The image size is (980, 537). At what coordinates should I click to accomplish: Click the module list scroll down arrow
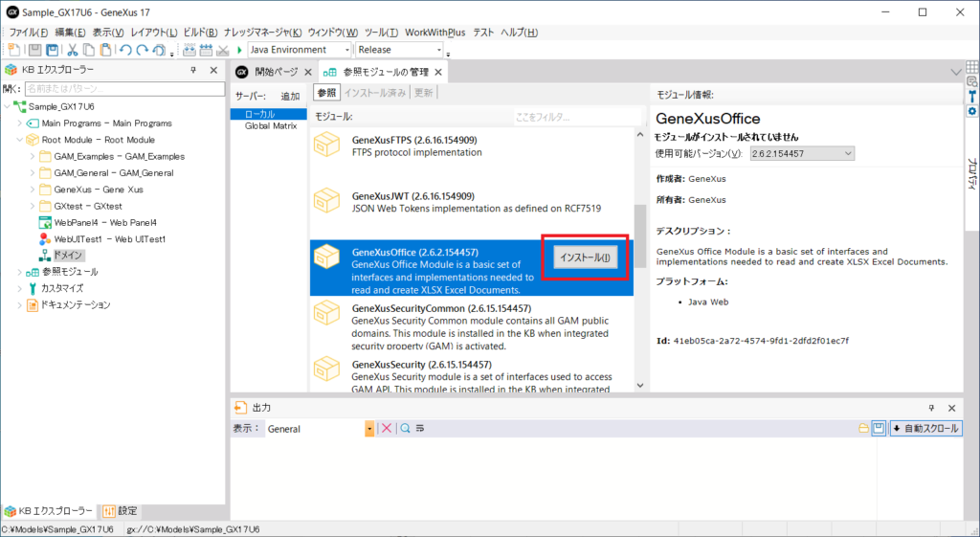[x=640, y=385]
